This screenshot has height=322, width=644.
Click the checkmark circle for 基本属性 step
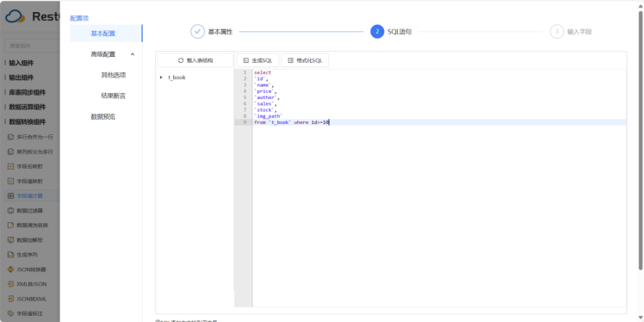[x=197, y=32]
